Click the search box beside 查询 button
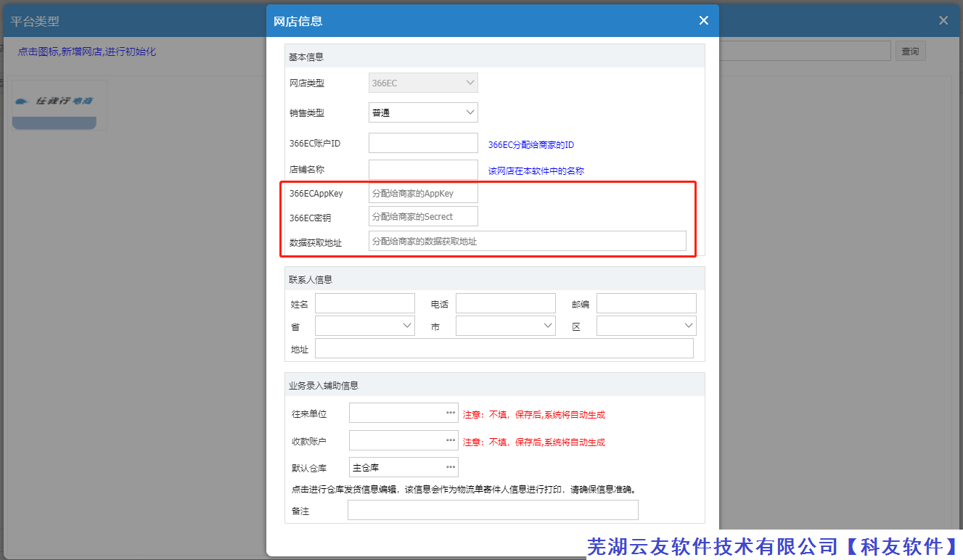The image size is (963, 560). click(805, 51)
